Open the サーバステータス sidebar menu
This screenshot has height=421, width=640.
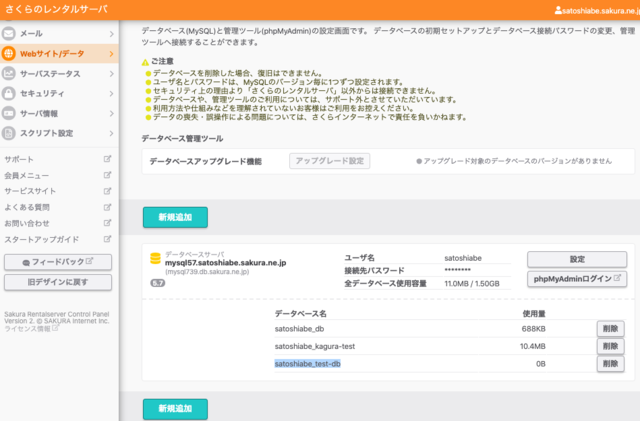coord(59,74)
